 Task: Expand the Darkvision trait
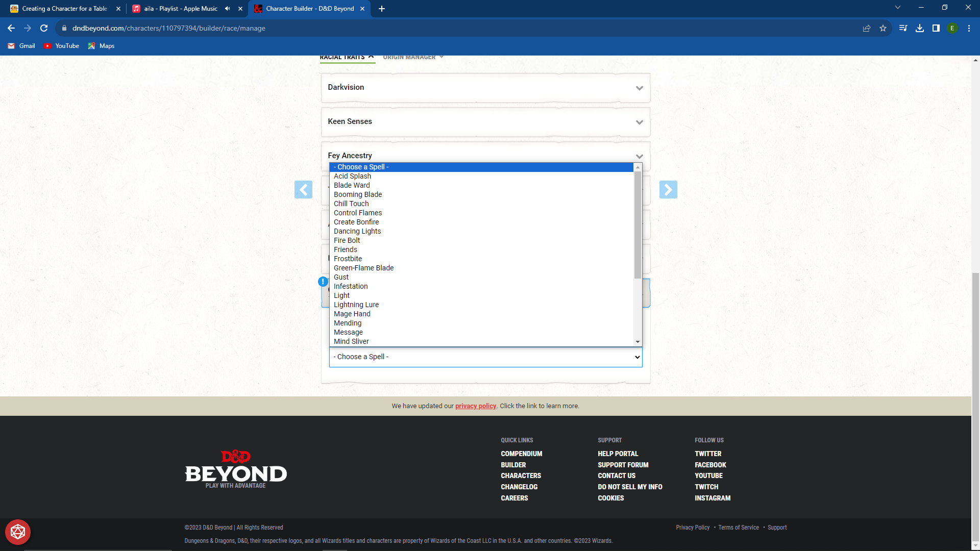point(639,88)
